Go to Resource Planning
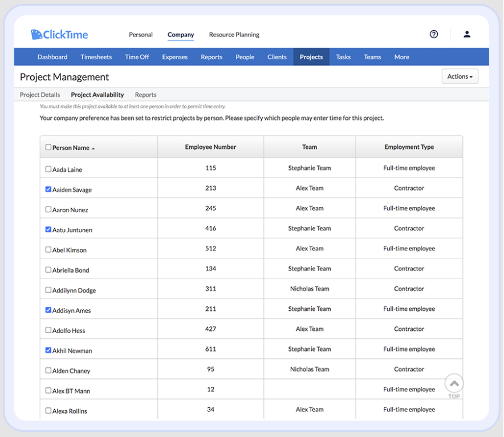 (x=234, y=35)
